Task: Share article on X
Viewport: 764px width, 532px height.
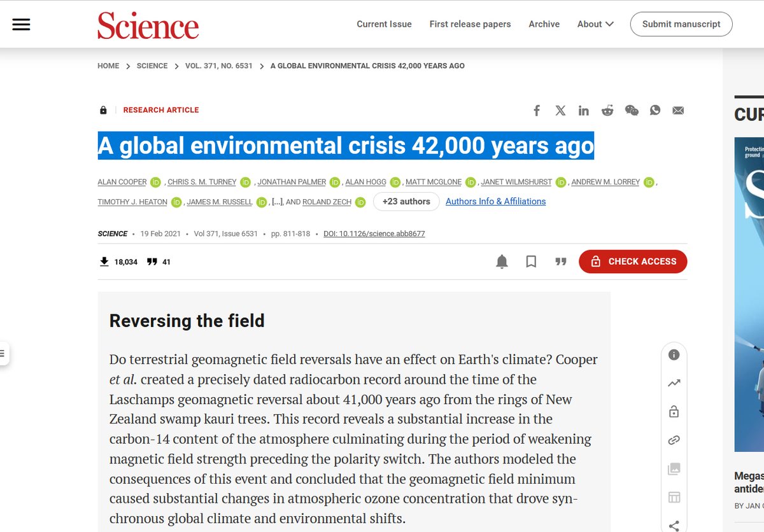Action: [560, 111]
